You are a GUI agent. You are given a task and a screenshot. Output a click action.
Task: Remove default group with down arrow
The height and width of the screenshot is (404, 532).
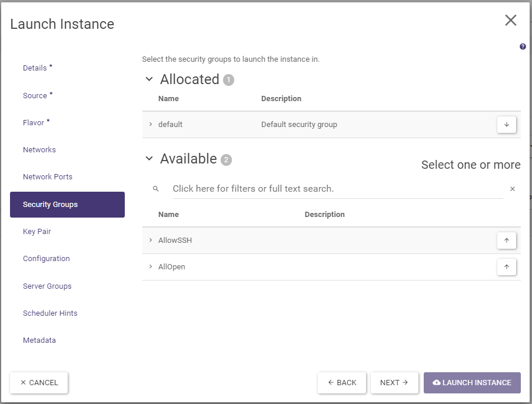[506, 125]
